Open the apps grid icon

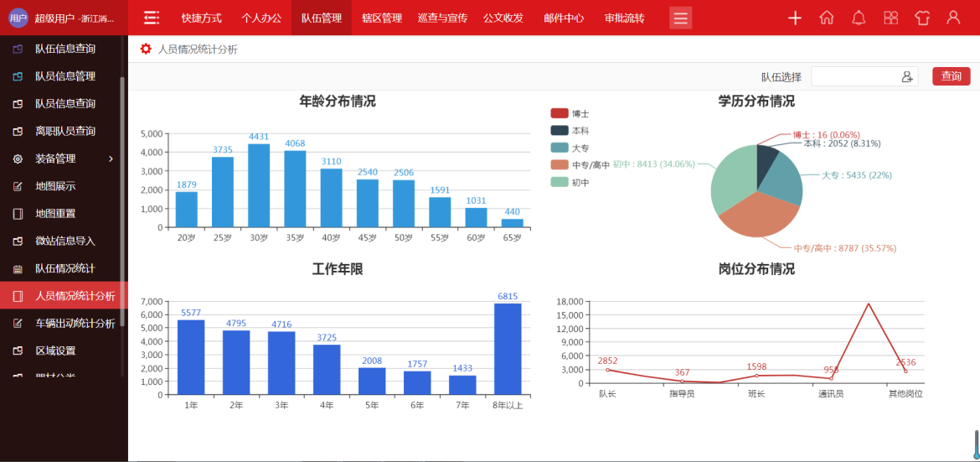point(890,18)
